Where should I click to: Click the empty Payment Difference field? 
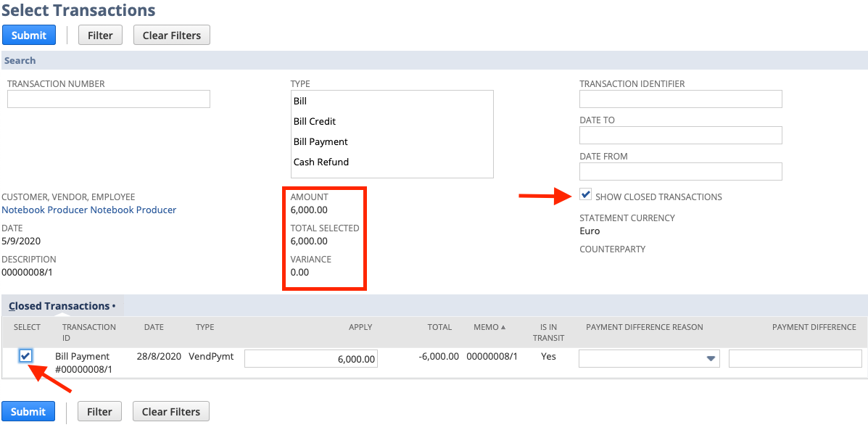[795, 358]
